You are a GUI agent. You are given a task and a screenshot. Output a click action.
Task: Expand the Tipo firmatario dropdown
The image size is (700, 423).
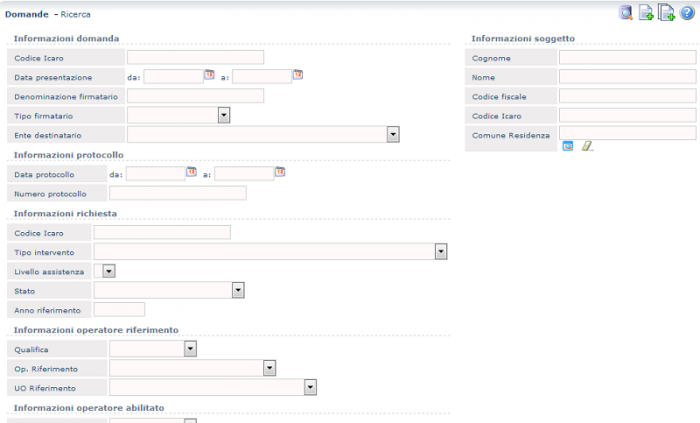[224, 115]
